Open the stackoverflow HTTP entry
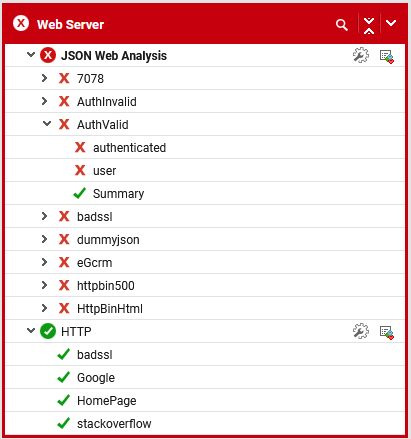Viewport: 411px width, 439px height. click(x=114, y=424)
